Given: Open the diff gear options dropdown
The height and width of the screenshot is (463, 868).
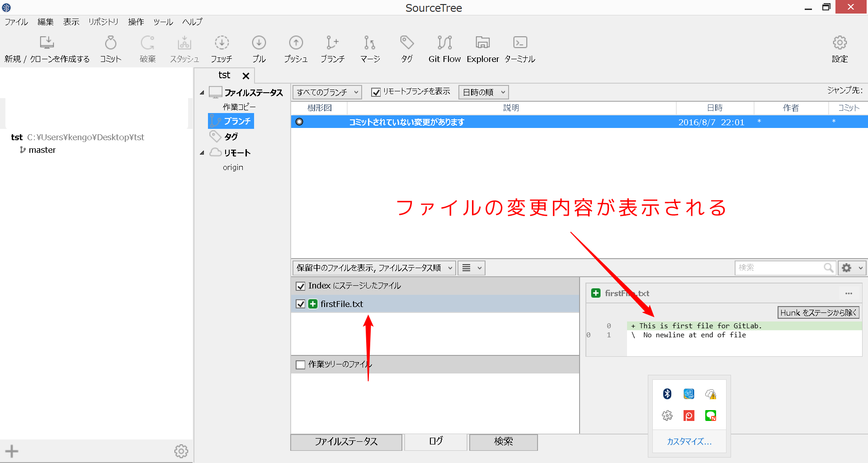Looking at the screenshot, I should (852, 268).
